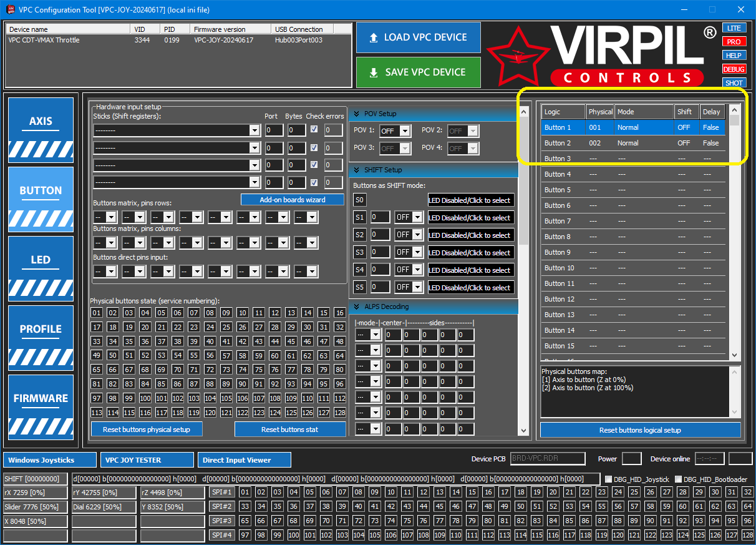Click the SAVE VPC DEVICE button
This screenshot has width=756, height=545.
[418, 72]
